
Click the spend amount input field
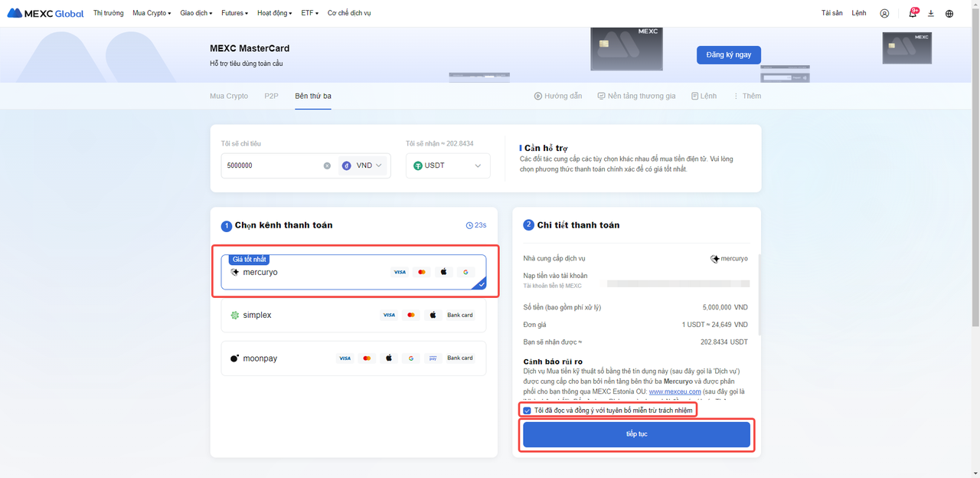272,165
